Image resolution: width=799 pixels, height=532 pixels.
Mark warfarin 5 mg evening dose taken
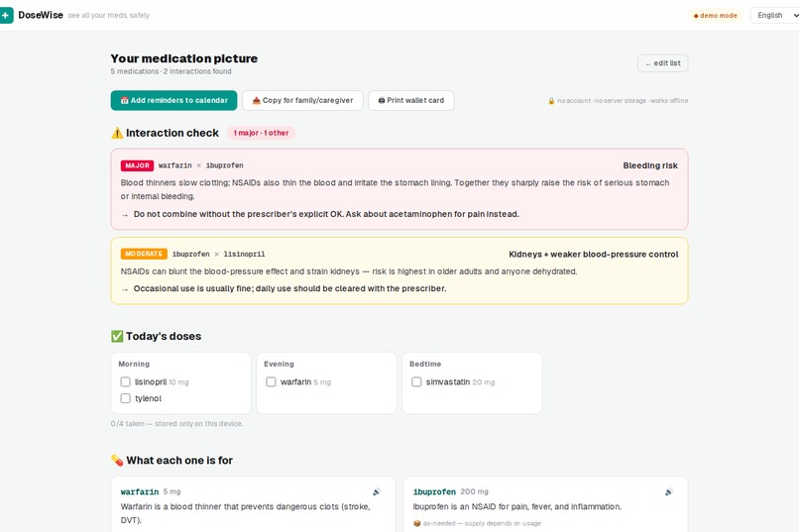271,381
